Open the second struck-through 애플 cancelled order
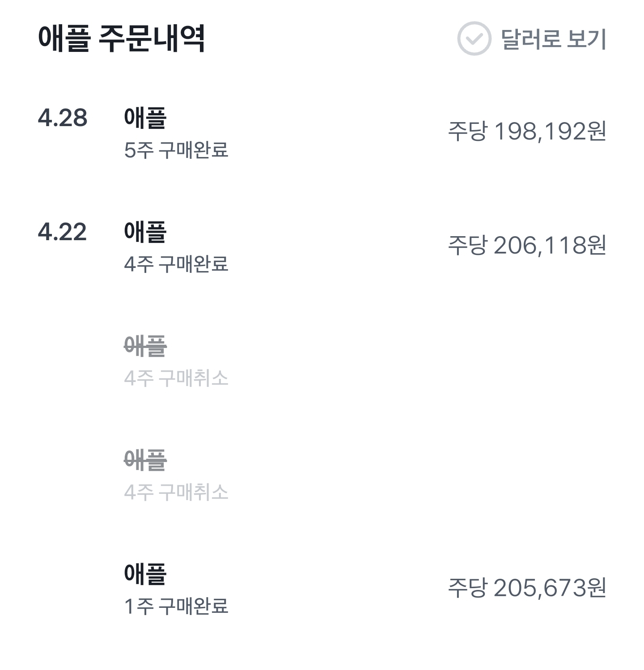 pos(145,460)
